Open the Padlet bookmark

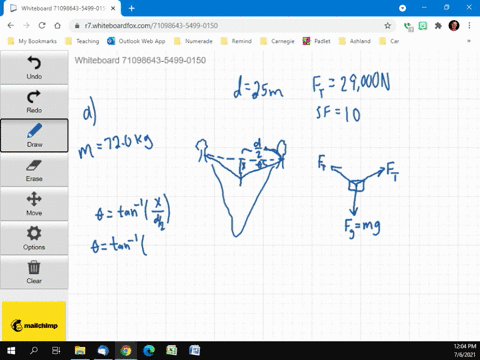point(316,41)
